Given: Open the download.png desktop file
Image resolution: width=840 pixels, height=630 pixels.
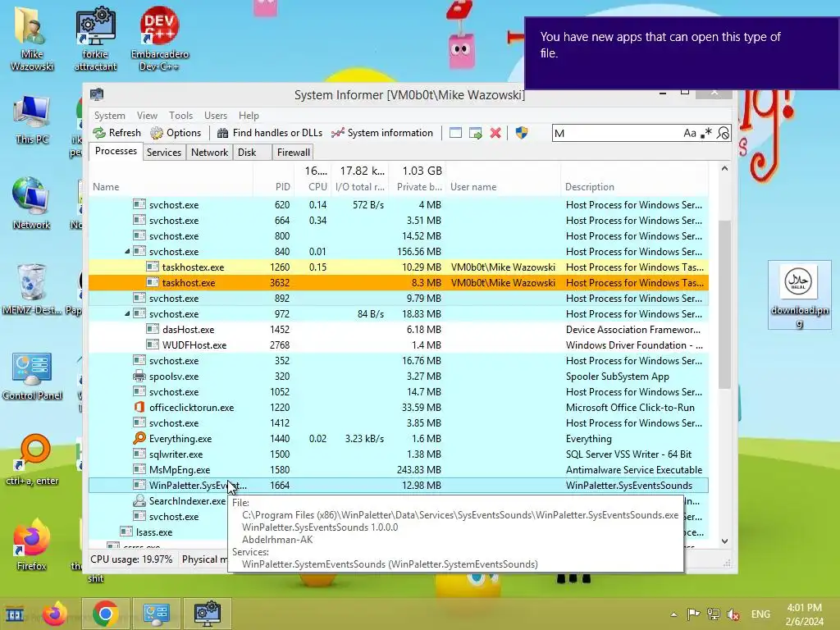Looking at the screenshot, I should pyautogui.click(x=799, y=294).
